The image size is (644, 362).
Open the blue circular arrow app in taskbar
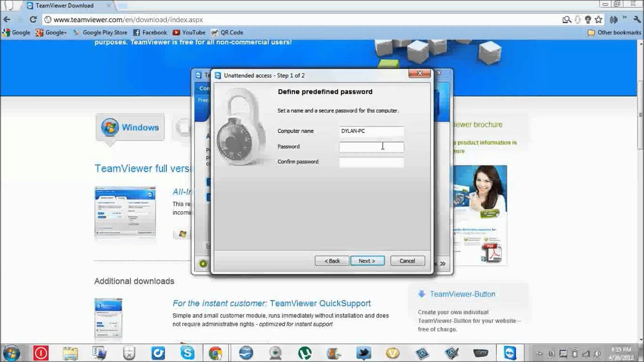click(x=158, y=353)
